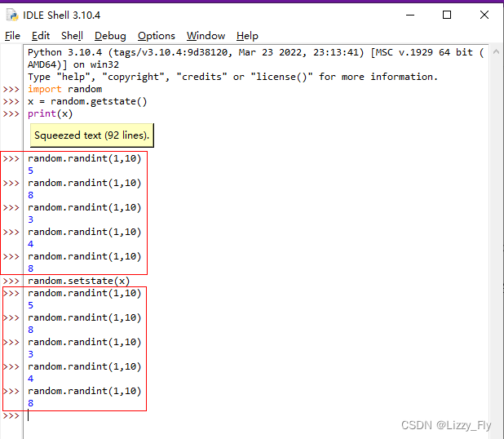Click the 'AMD64)] on win32' line
Viewport: 504px width, 439px height.
click(73, 64)
